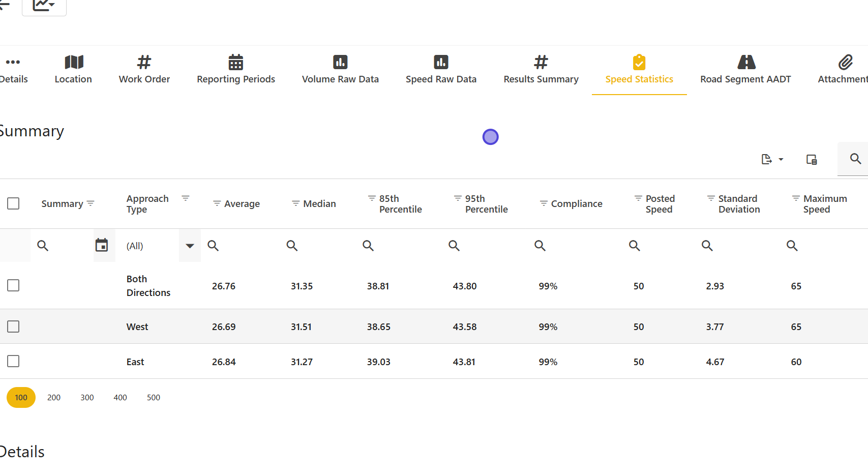Click the Average column filter search icon
Viewport: 868px width, 474px height.
click(213, 246)
